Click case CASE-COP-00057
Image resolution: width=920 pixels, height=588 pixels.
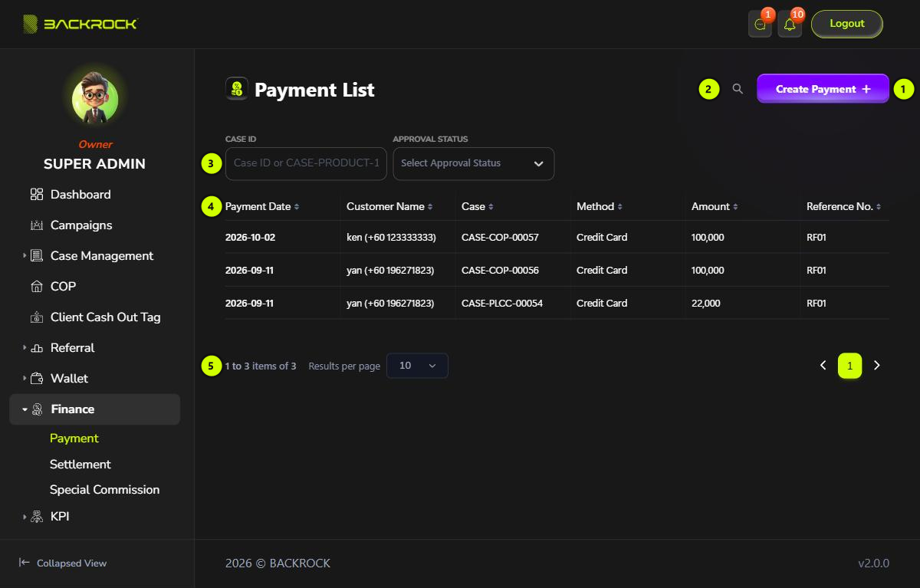tap(500, 238)
